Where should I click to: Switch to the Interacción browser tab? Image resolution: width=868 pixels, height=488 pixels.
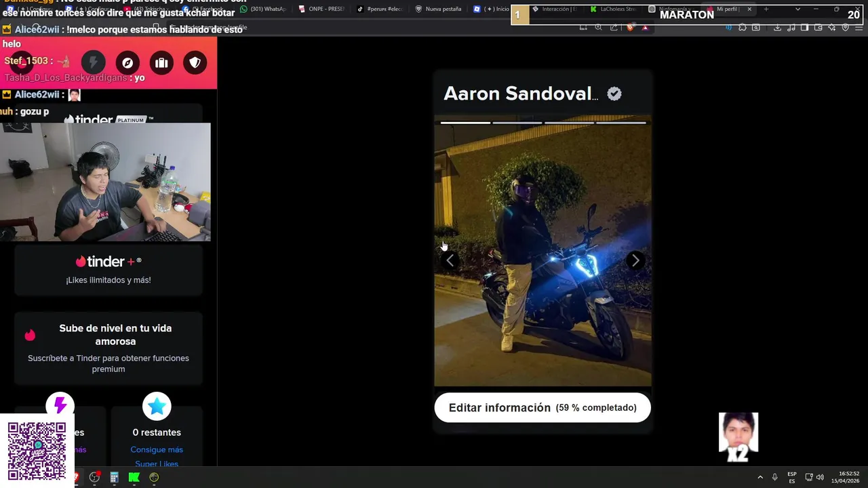click(555, 9)
